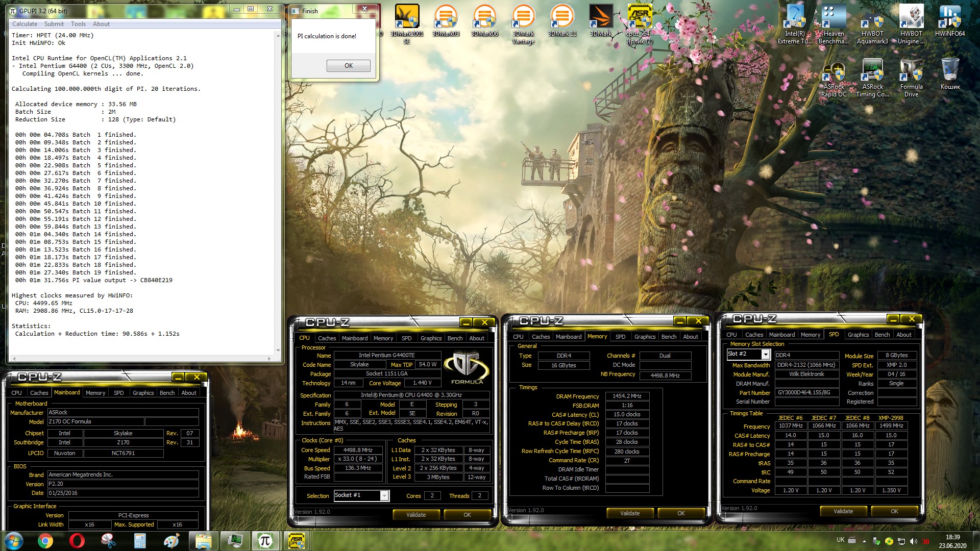Open the Calculator taskbar icon

pos(140,541)
